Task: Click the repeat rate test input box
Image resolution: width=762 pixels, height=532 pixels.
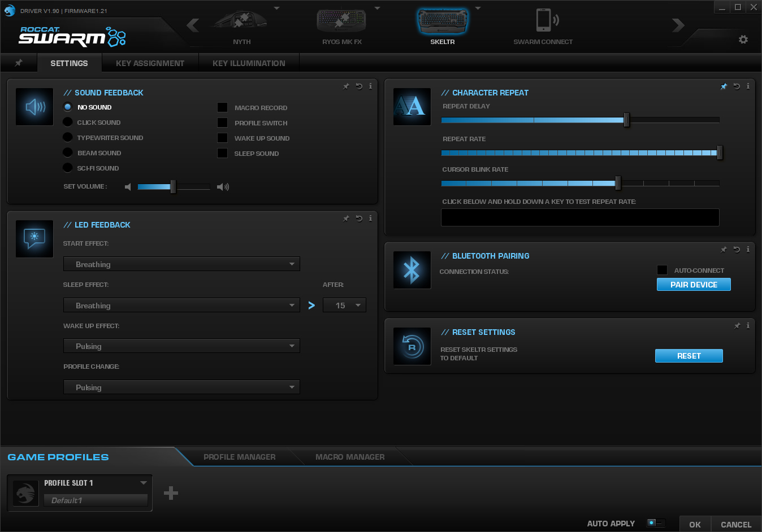Action: click(580, 217)
